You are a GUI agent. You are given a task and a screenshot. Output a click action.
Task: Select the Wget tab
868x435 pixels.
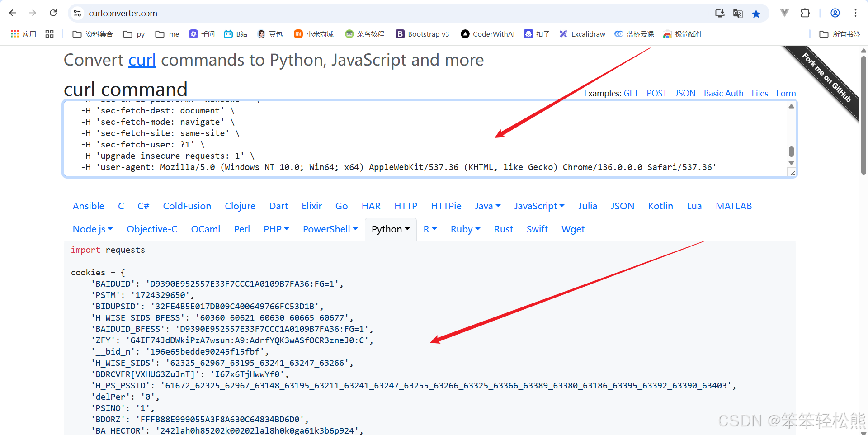pyautogui.click(x=573, y=229)
